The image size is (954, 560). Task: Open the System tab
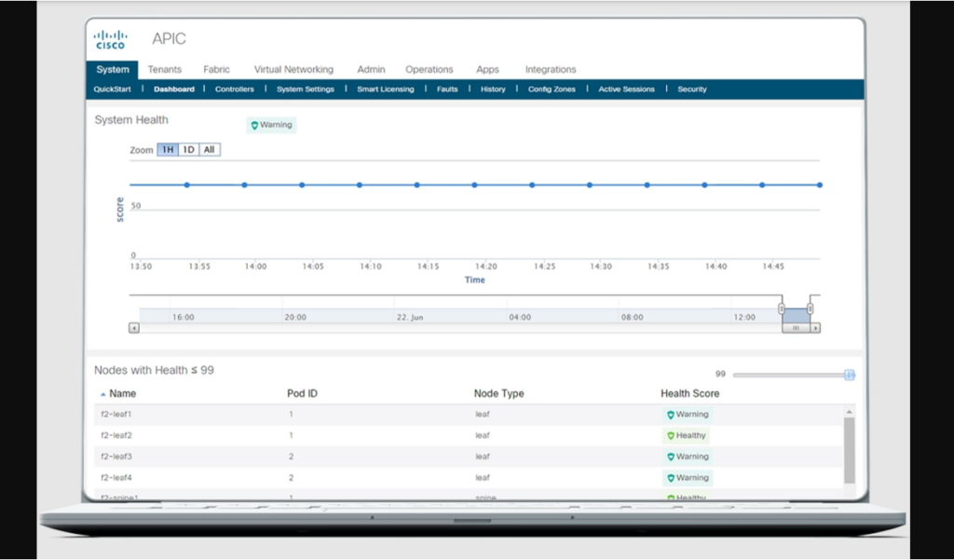113,69
